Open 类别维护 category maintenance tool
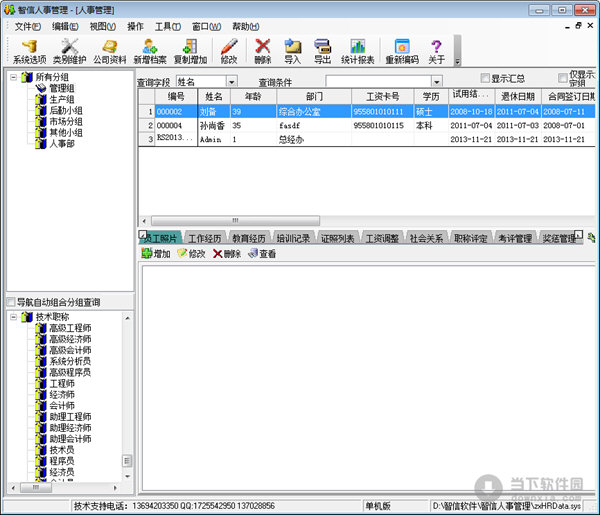600x515 pixels. click(69, 52)
